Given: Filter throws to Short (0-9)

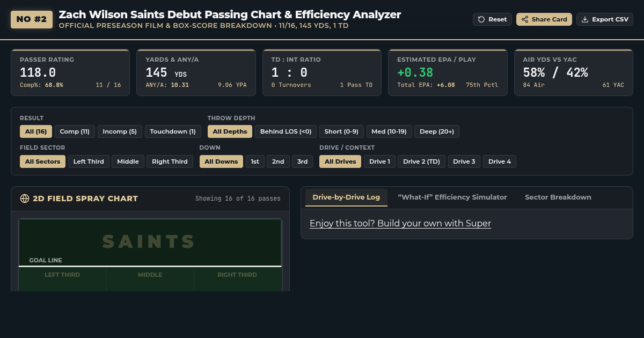Looking at the screenshot, I should [x=341, y=131].
